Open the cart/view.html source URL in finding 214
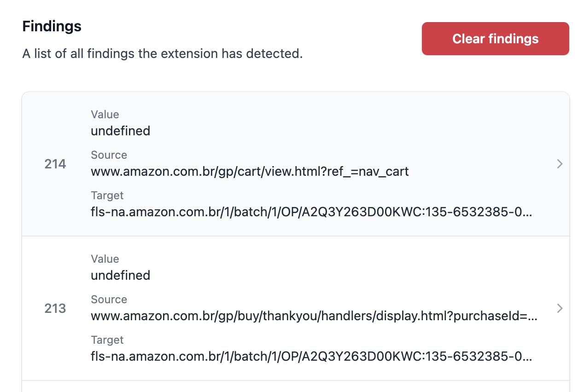 250,172
